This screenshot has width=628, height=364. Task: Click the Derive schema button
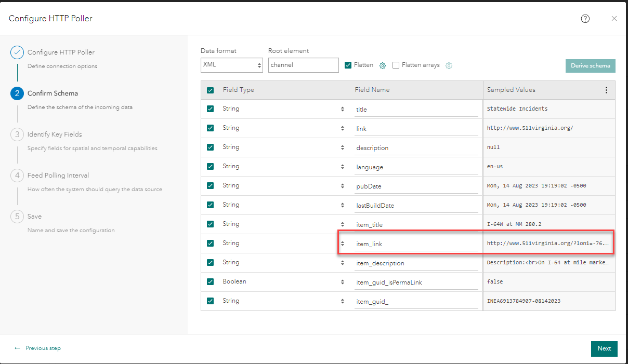[x=591, y=66]
